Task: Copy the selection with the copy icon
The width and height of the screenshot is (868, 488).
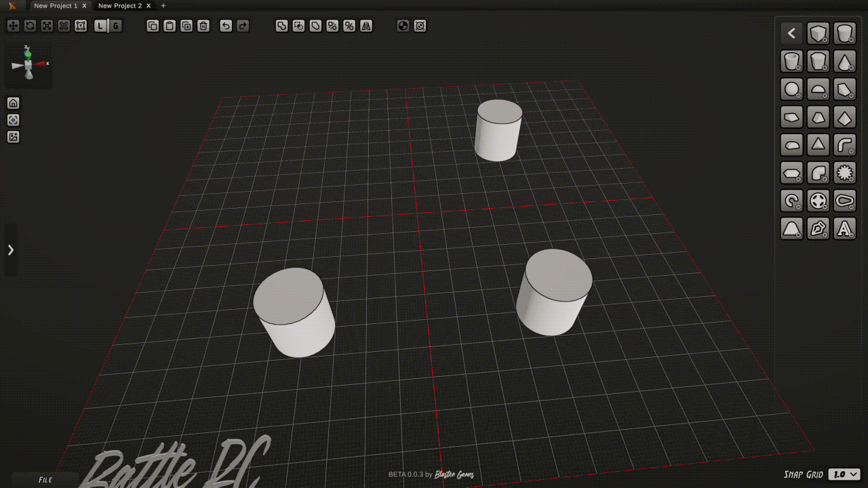Action: [x=153, y=26]
